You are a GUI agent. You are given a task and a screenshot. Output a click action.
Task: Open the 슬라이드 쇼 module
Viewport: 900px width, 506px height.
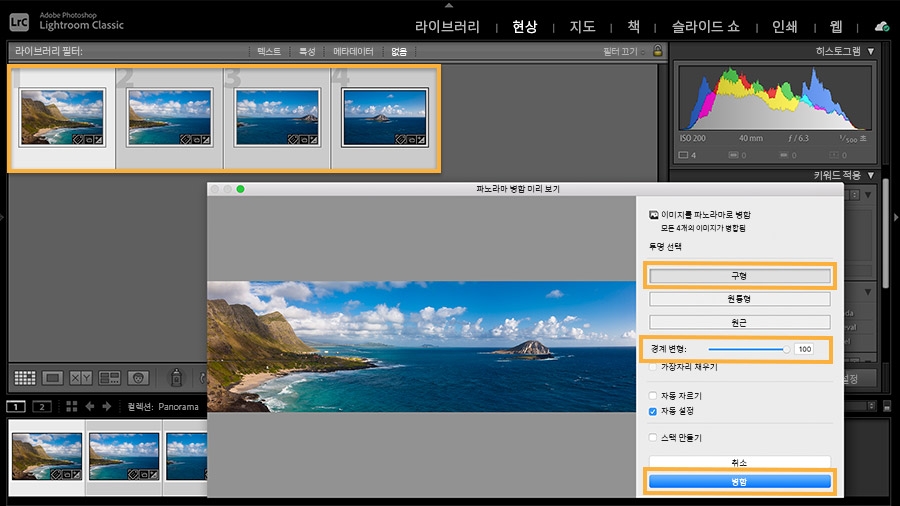click(x=705, y=26)
